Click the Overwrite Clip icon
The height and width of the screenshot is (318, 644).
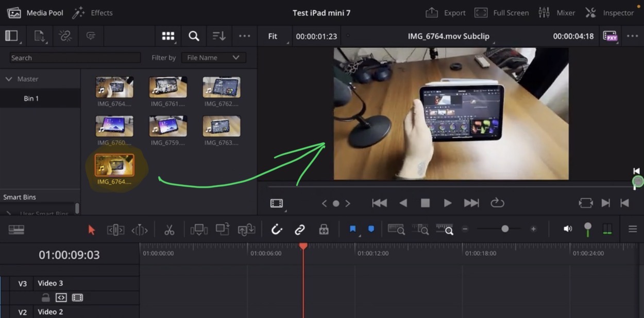pos(222,229)
